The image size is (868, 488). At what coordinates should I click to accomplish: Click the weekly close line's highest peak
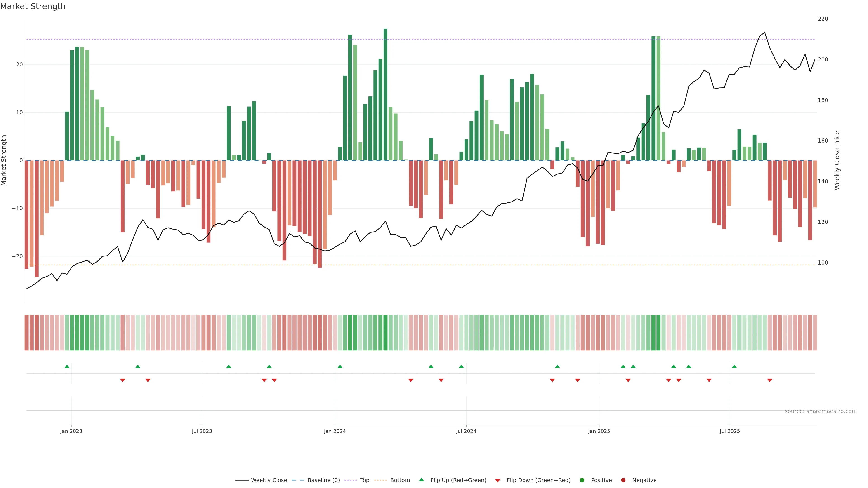tap(764, 32)
